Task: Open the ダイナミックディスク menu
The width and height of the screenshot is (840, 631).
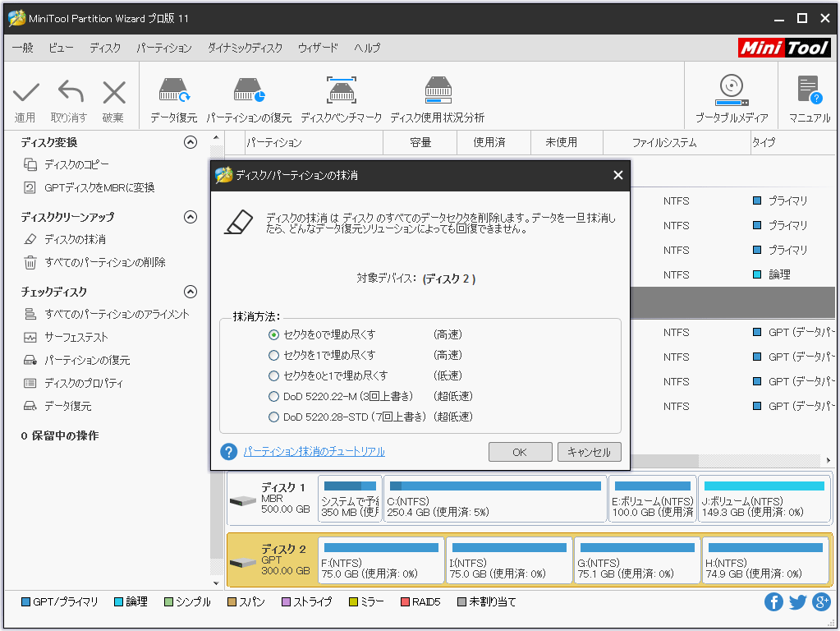Action: coord(245,48)
